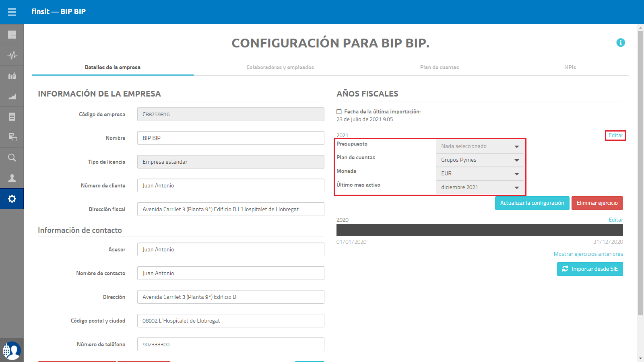Open the table report icon in sidebar

pyautogui.click(x=12, y=137)
